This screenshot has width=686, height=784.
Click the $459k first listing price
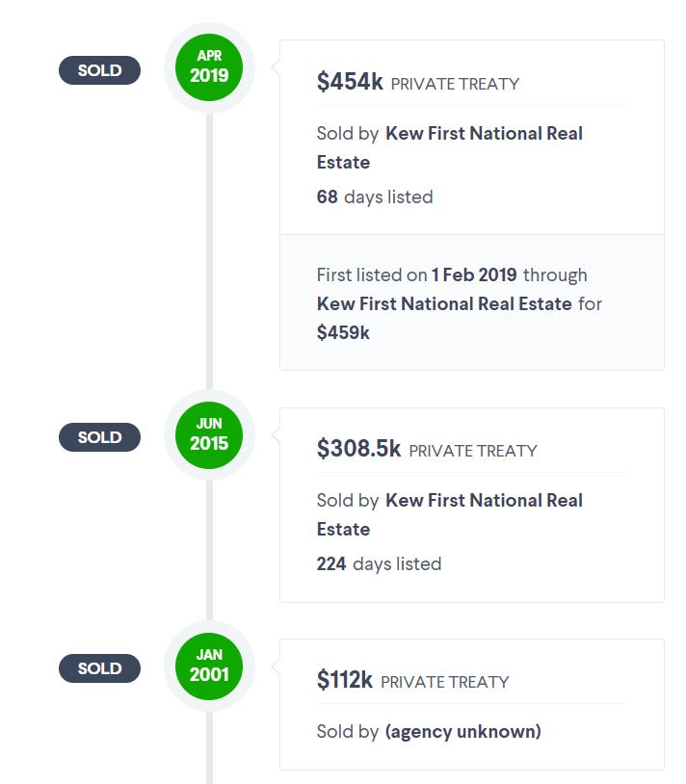click(343, 332)
